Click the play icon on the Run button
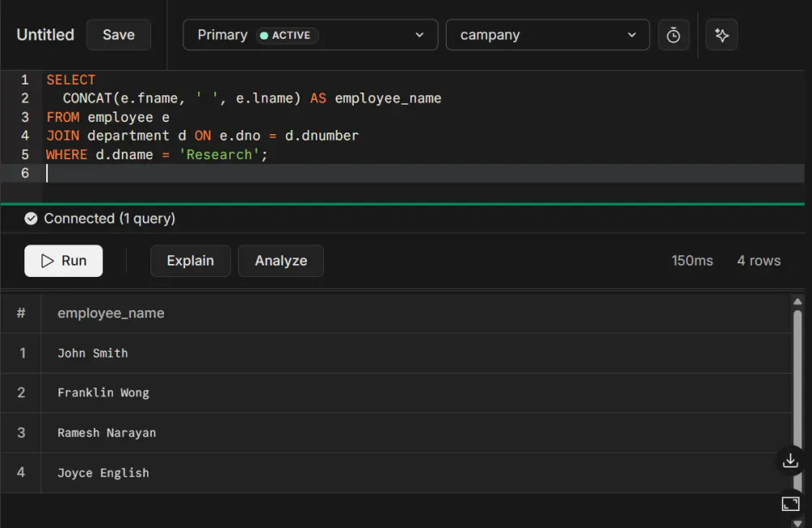Image resolution: width=812 pixels, height=528 pixels. coord(47,261)
